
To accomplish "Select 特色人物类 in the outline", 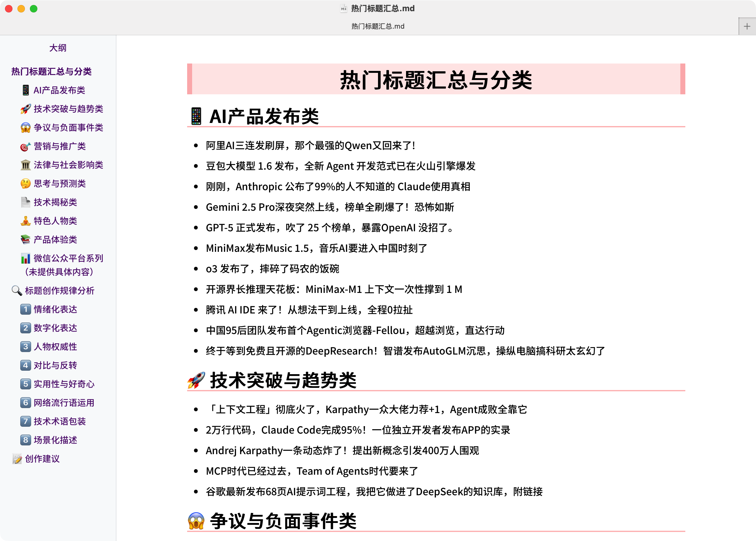I will click(x=55, y=221).
